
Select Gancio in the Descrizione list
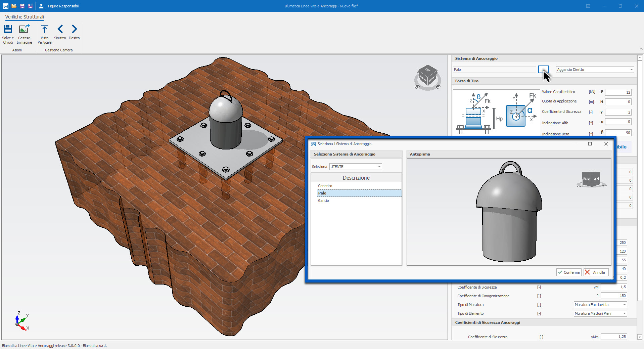click(323, 201)
